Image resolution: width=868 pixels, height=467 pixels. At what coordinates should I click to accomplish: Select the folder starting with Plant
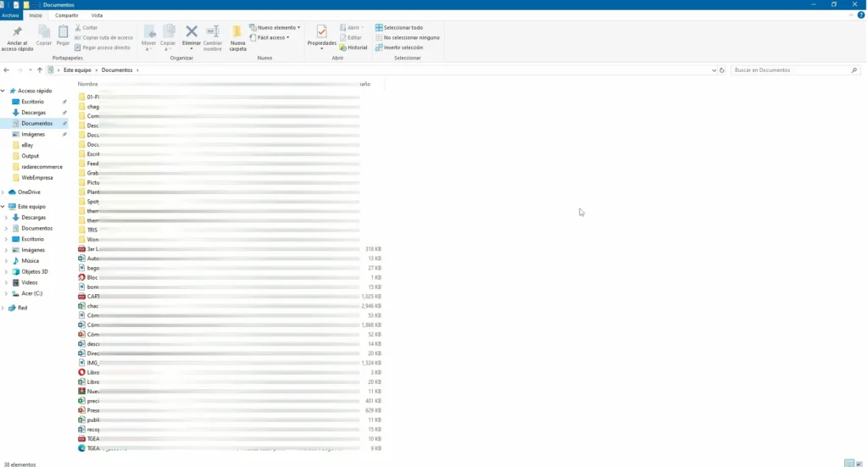(x=229, y=192)
